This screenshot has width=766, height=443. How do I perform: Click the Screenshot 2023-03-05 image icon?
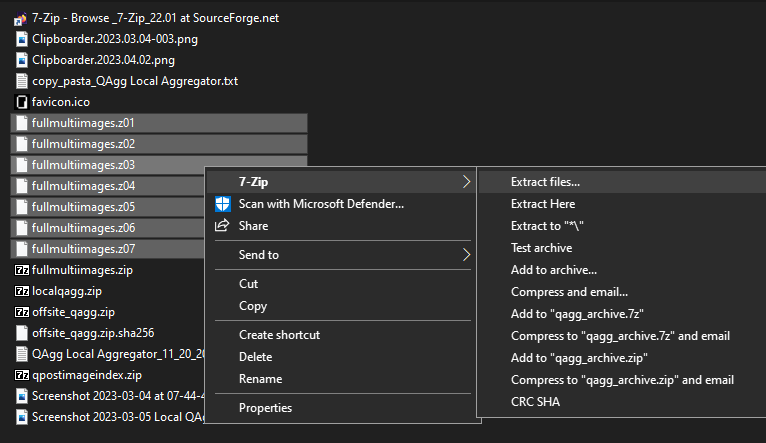(21, 417)
